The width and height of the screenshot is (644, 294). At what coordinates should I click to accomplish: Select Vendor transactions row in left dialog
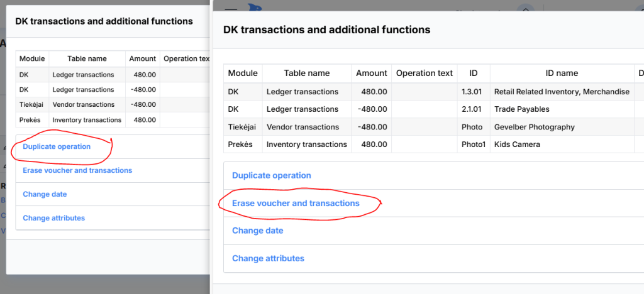point(83,104)
